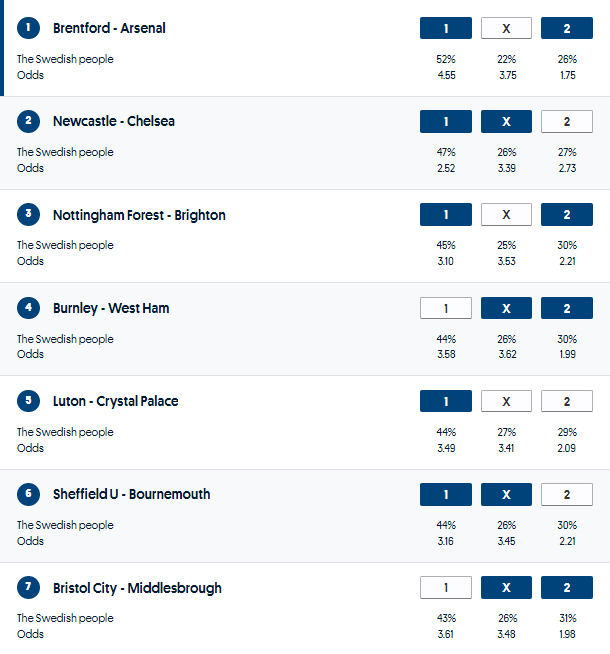Click match number 4 circle badge
This screenshot has width=610, height=654.
click(x=28, y=308)
